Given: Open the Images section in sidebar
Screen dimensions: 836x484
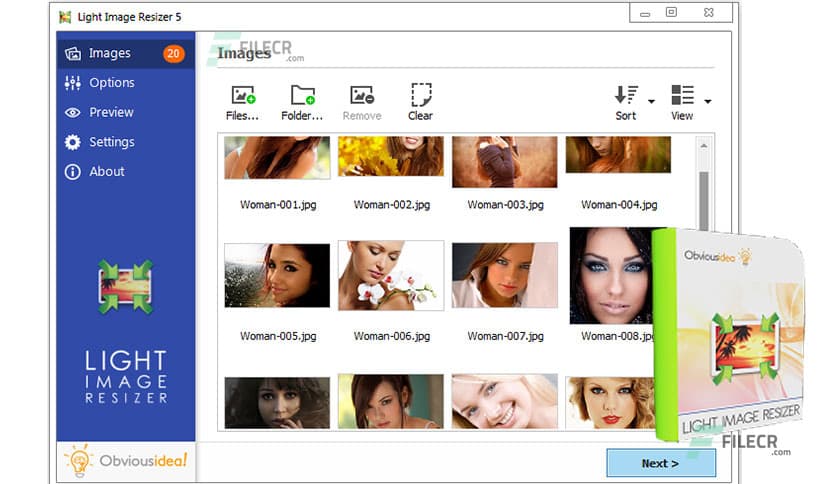Looking at the screenshot, I should pos(126,53).
